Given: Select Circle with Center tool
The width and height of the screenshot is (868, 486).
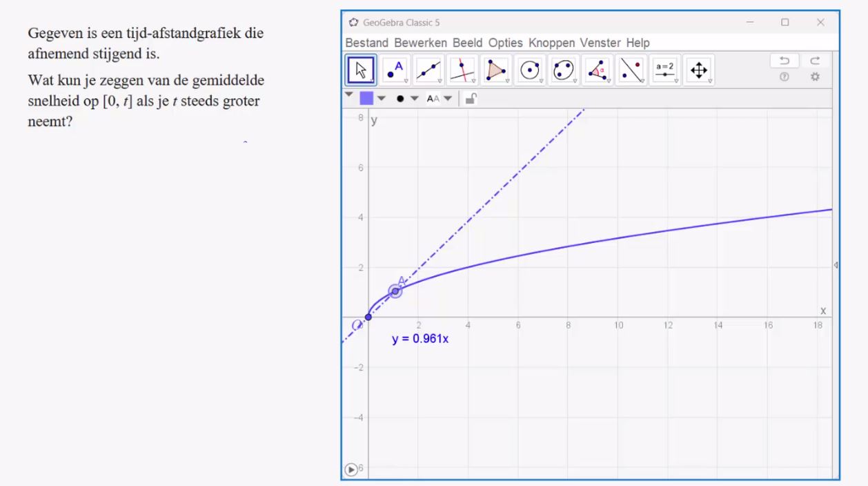Looking at the screenshot, I should pos(530,70).
